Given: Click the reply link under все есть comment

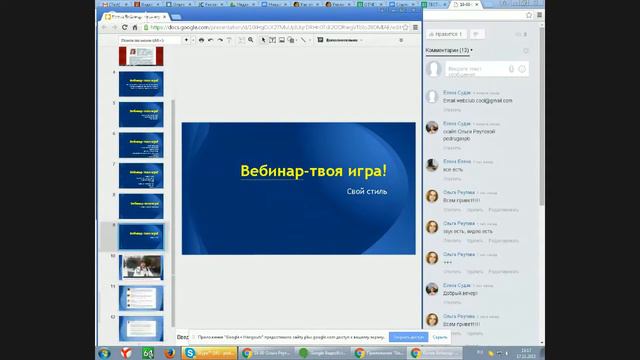Looking at the screenshot, I should pyautogui.click(x=452, y=179).
